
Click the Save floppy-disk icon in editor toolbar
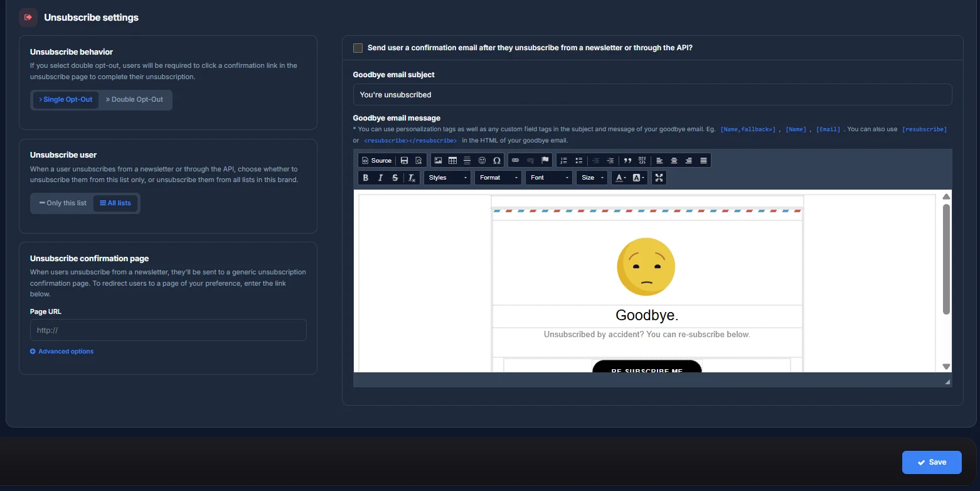[x=404, y=161]
